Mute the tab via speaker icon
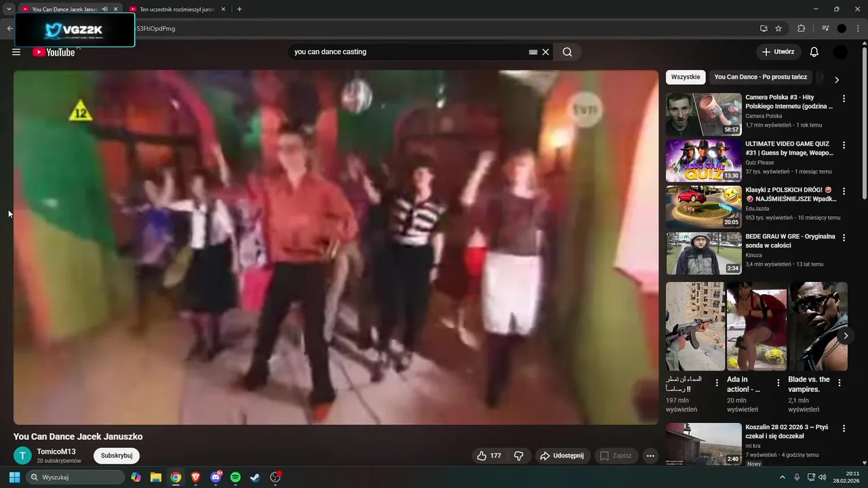Screen dimensions: 868x488 (x=104, y=9)
